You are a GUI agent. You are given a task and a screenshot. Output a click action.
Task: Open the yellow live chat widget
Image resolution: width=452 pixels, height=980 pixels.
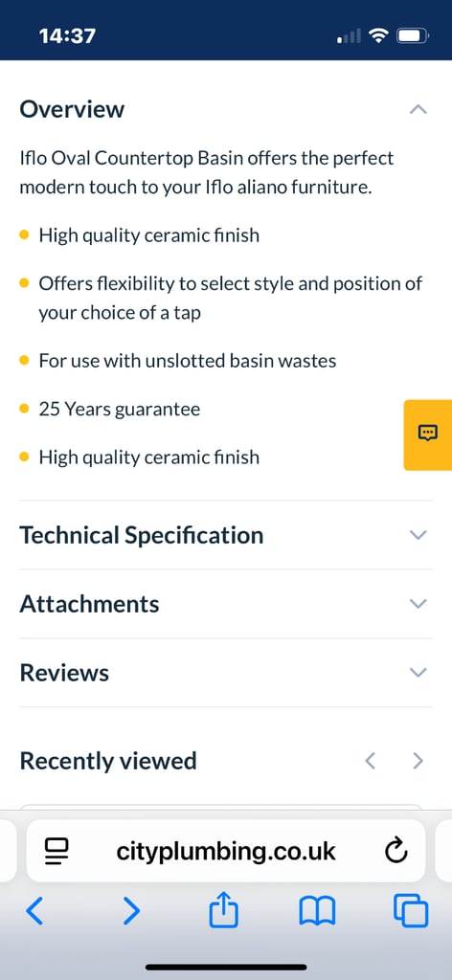click(428, 434)
